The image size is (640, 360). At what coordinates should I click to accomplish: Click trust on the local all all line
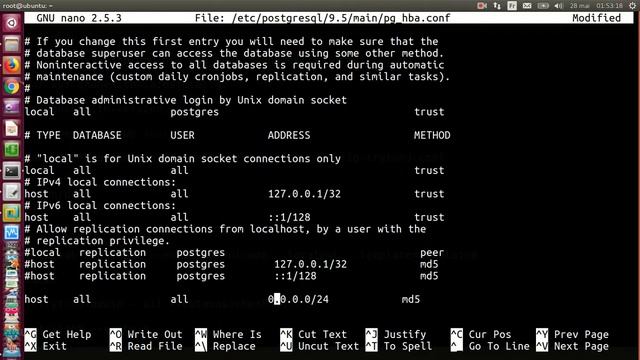pos(429,170)
